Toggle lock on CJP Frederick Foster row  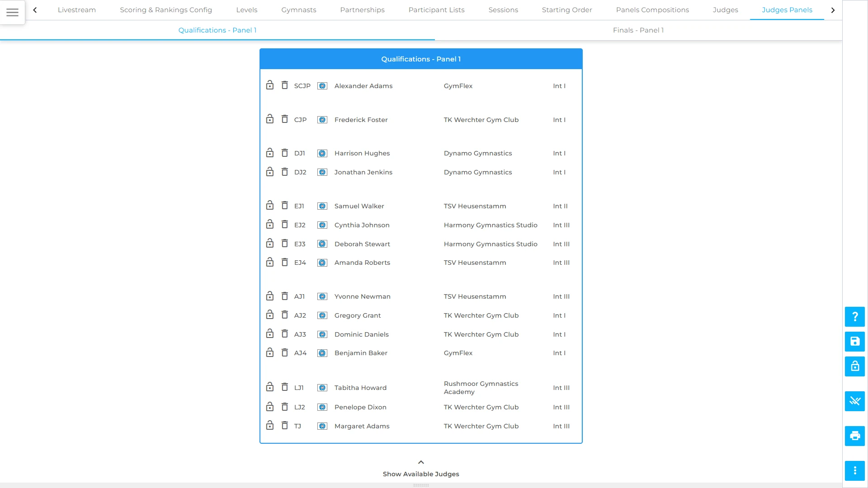click(270, 119)
